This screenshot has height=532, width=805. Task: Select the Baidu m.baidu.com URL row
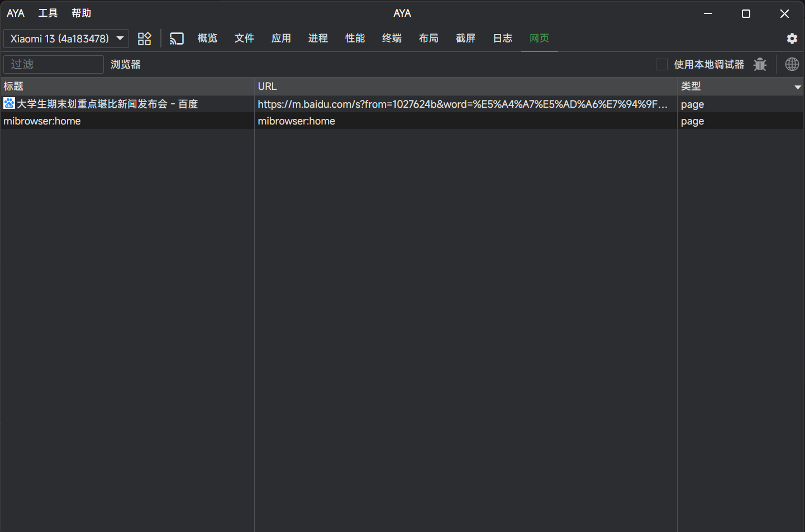pos(461,104)
